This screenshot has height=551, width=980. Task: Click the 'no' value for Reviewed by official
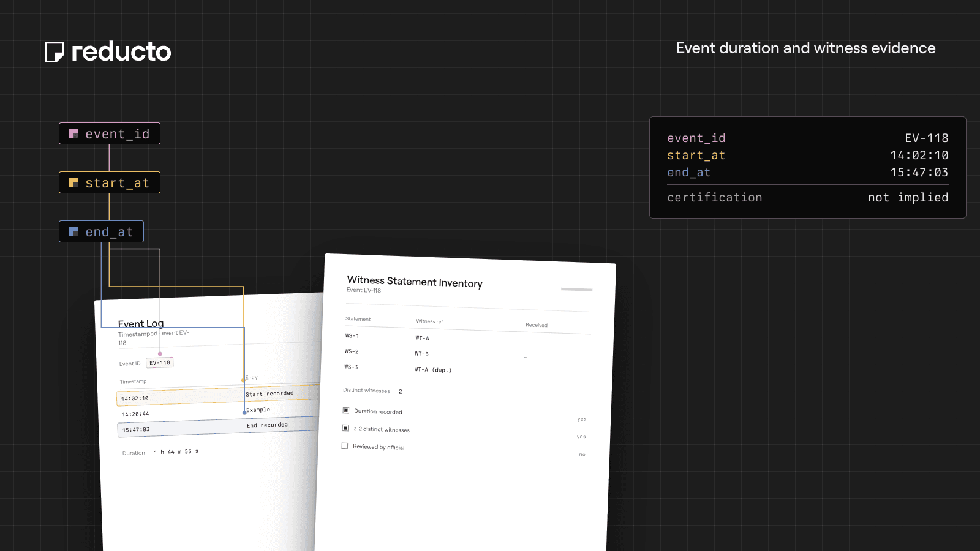coord(582,454)
